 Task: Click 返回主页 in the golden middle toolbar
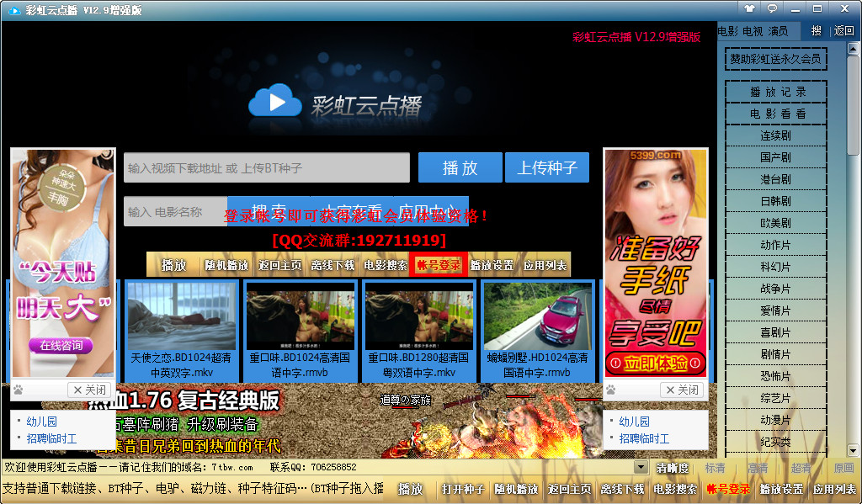(x=279, y=266)
